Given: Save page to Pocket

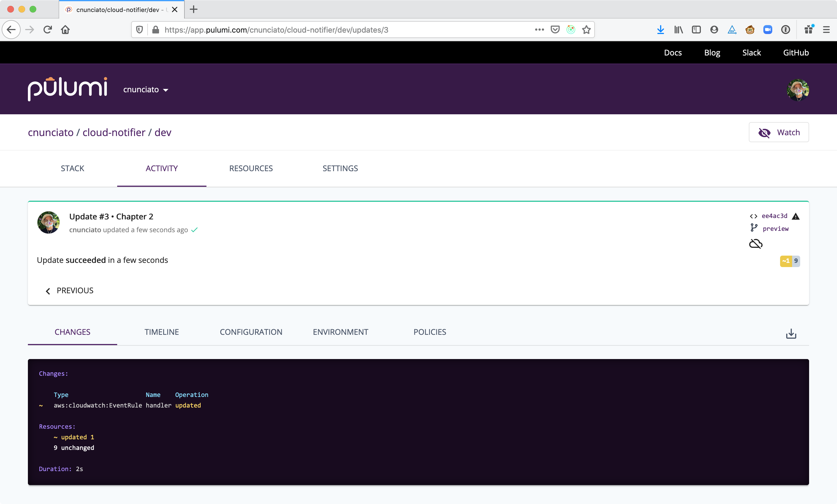Looking at the screenshot, I should point(555,30).
